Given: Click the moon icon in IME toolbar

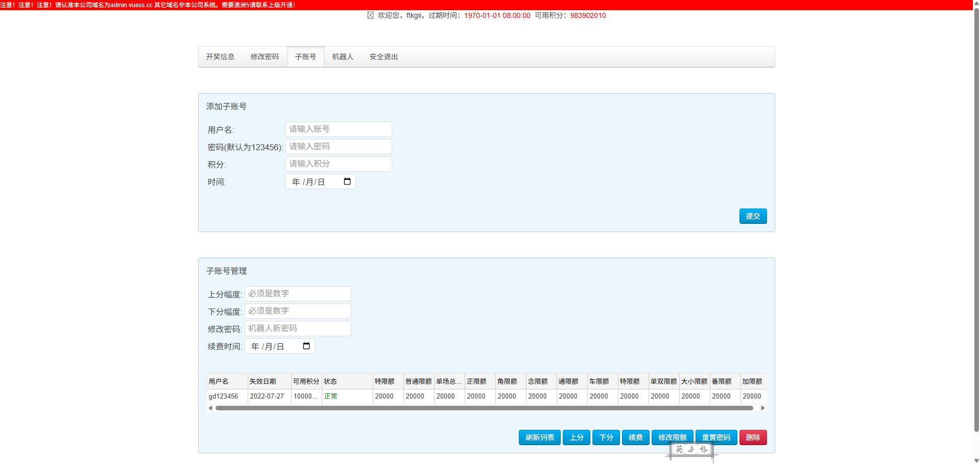Looking at the screenshot, I should coord(691,449).
